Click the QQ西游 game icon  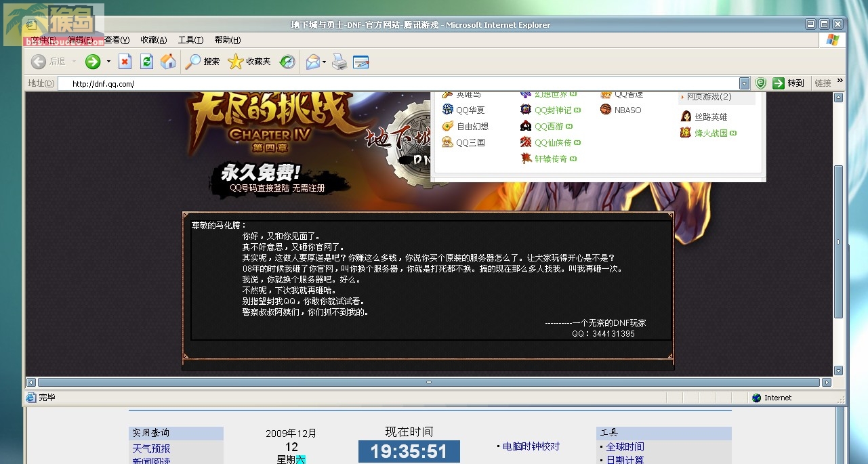pyautogui.click(x=526, y=126)
